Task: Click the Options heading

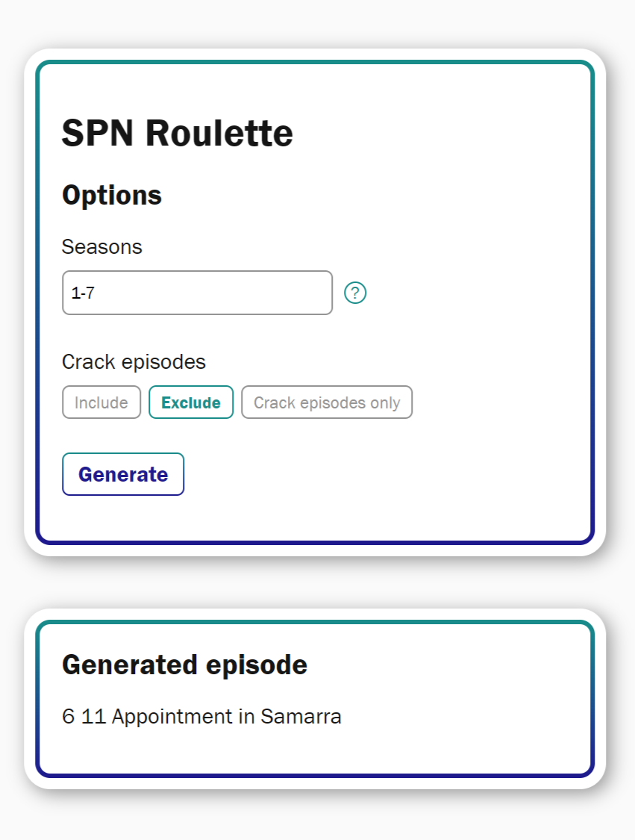Action: pyautogui.click(x=112, y=196)
